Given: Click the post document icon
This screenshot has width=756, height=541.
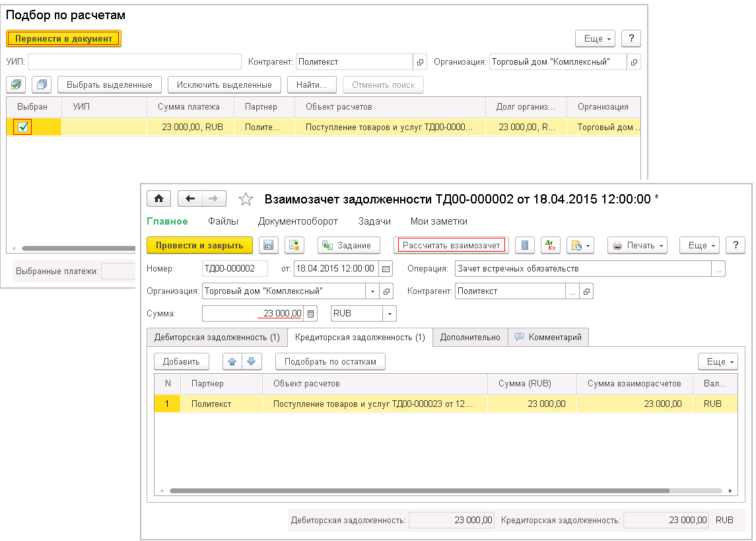Looking at the screenshot, I should (294, 245).
